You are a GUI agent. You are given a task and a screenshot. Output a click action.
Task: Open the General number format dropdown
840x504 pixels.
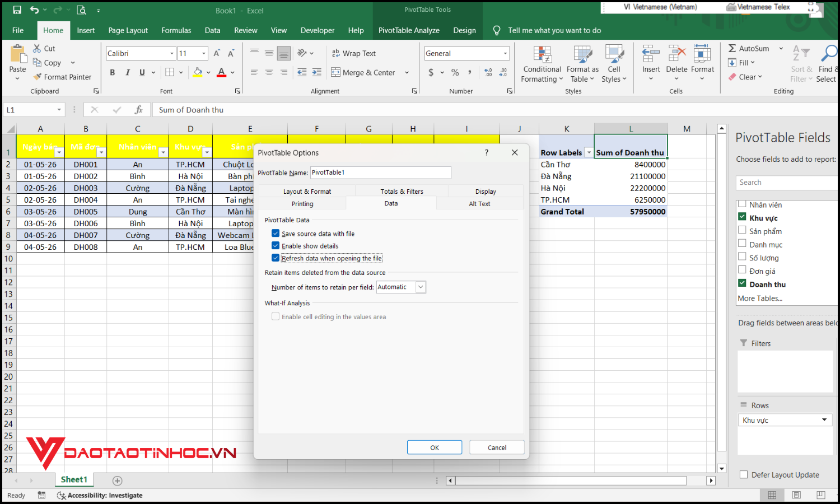click(x=505, y=53)
